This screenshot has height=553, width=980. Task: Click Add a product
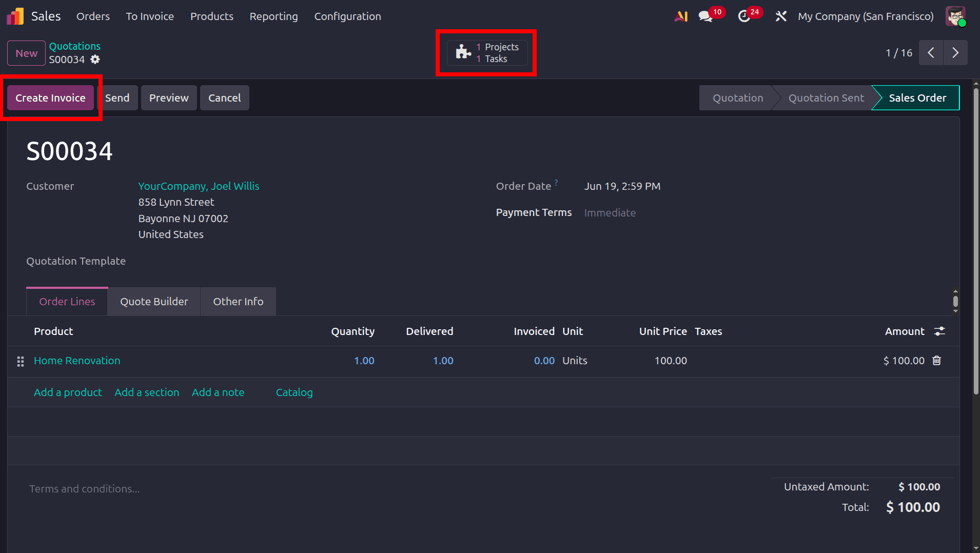click(x=68, y=392)
